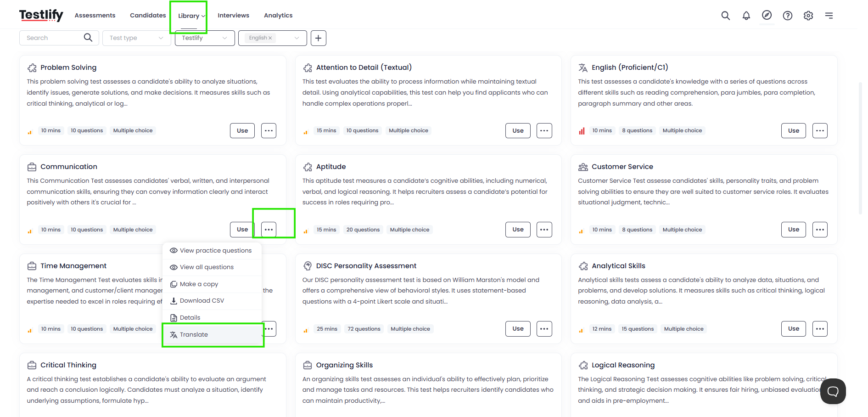Go to the Assessments tab
Viewport: 868px width, 417px height.
(95, 15)
